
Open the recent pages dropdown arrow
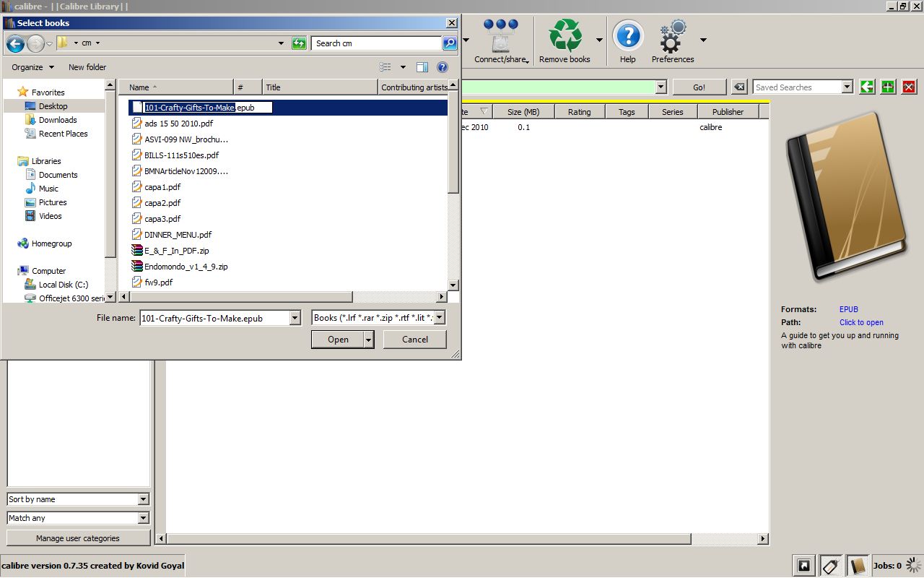(49, 44)
